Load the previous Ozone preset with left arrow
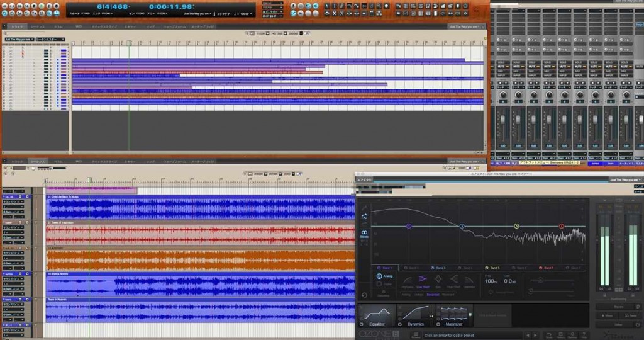Screen dimensions: 644x340 (x=528, y=335)
